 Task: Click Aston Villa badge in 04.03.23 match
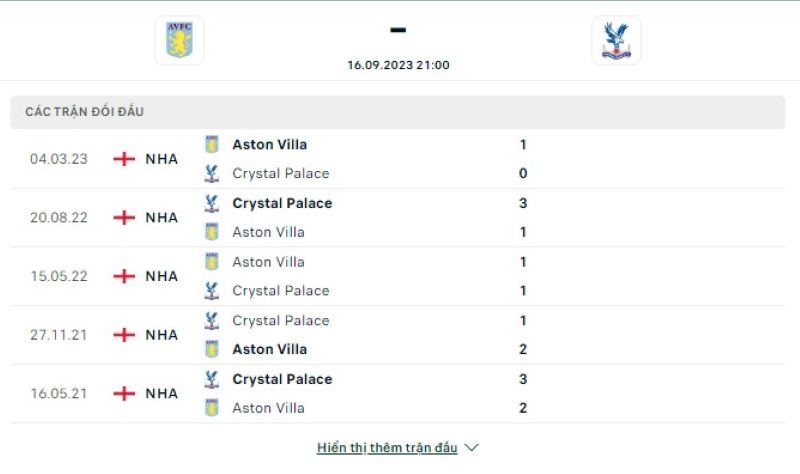(x=211, y=144)
